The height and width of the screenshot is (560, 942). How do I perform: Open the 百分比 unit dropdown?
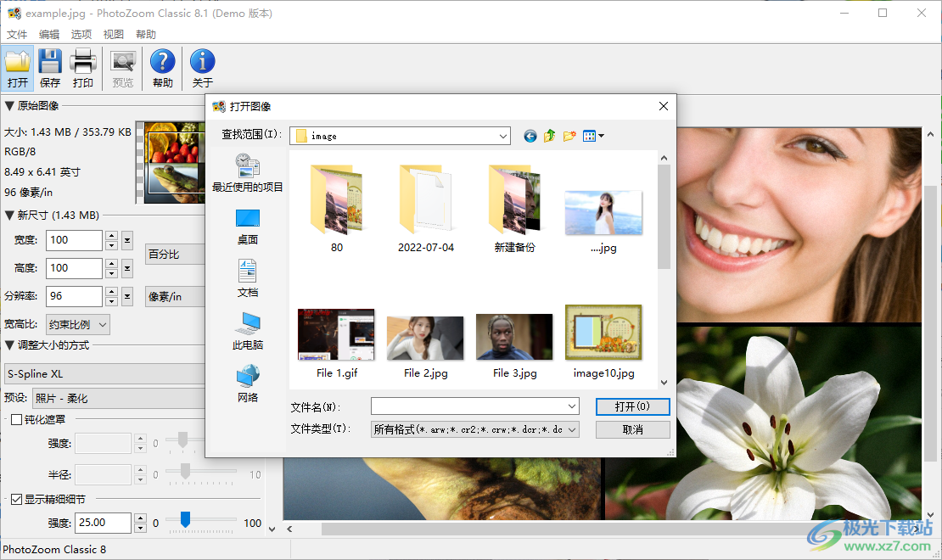(176, 255)
